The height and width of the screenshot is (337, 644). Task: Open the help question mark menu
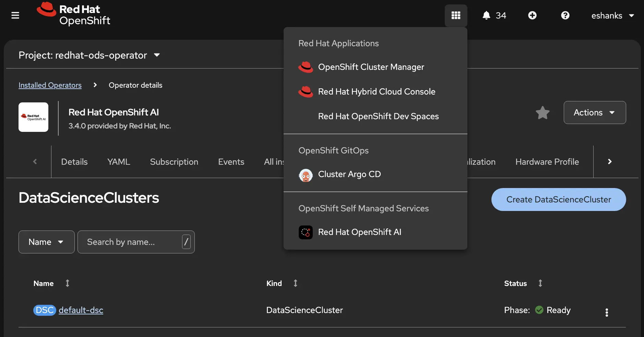[x=565, y=15]
